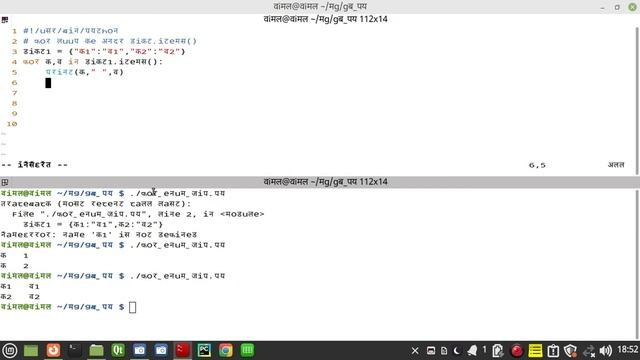Screen dimensions: 640x360
Task: Open the lower terminal pane split menu icon
Action: tap(5, 182)
